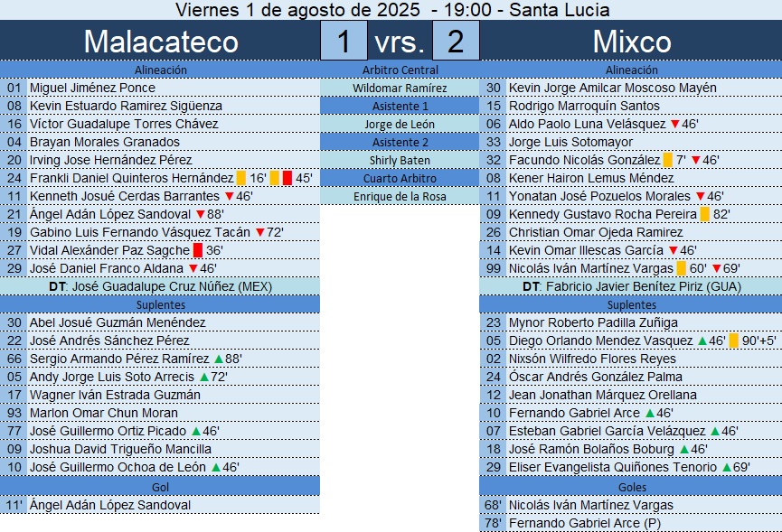Select the Cuarto Arbitro label
This screenshot has height=532, width=782.
pyautogui.click(x=400, y=178)
